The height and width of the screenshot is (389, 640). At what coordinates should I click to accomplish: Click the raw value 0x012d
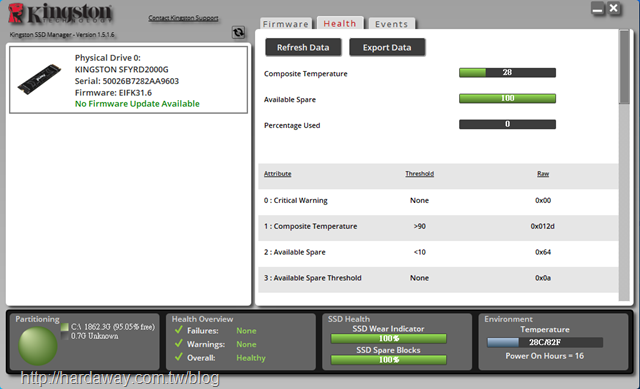click(542, 226)
